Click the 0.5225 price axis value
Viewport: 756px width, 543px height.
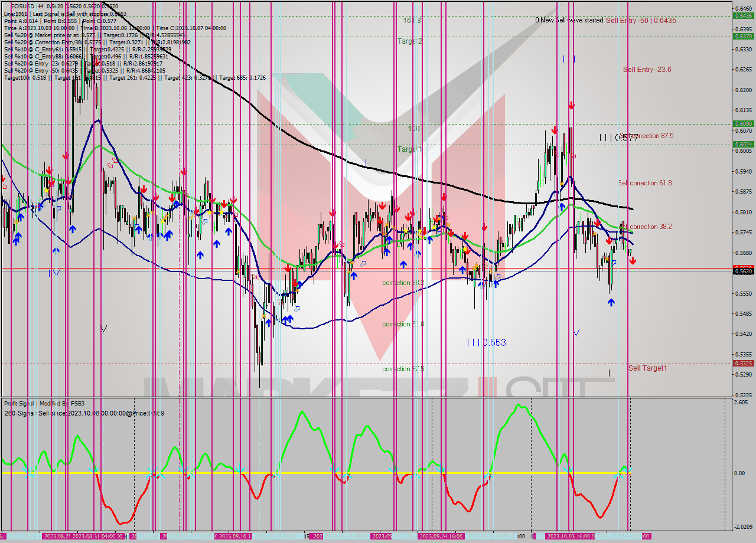(743, 395)
